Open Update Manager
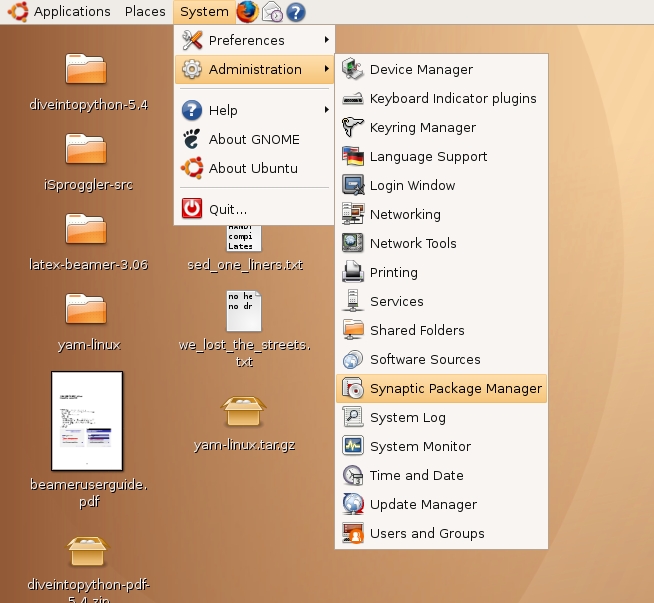 pyautogui.click(x=441, y=504)
